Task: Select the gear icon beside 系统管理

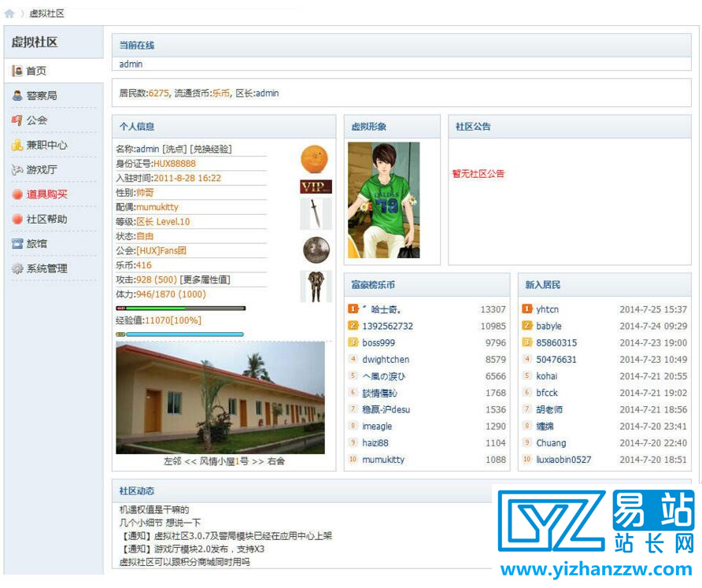Action: 17,268
